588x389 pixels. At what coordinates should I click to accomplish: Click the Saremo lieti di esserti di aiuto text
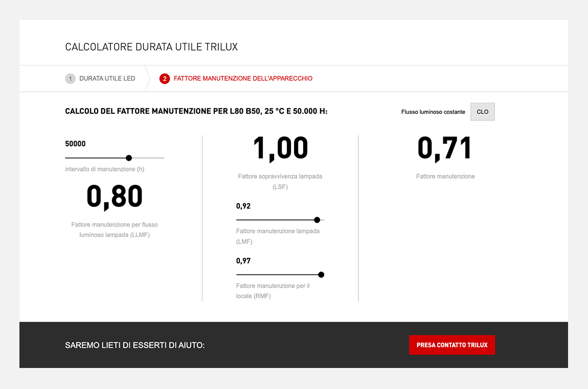(135, 345)
